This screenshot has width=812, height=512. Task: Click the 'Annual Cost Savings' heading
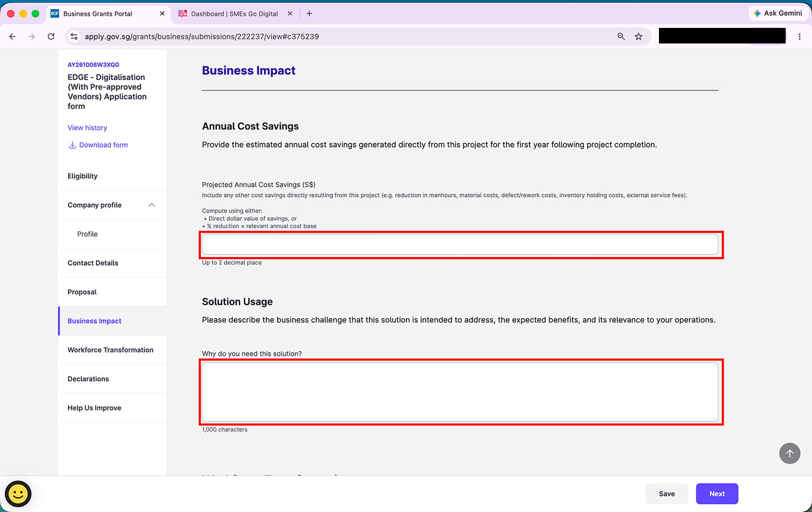[250, 126]
